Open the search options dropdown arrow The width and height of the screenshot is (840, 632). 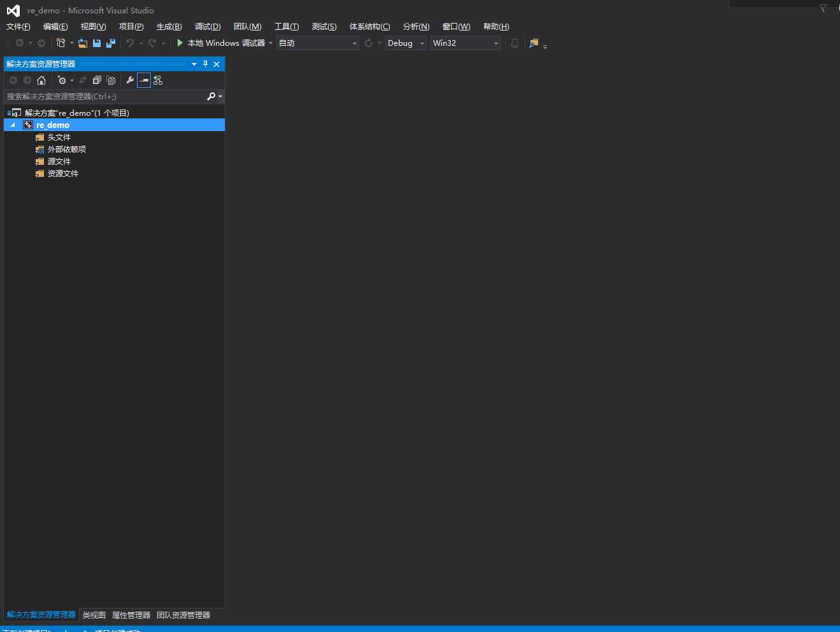click(220, 97)
